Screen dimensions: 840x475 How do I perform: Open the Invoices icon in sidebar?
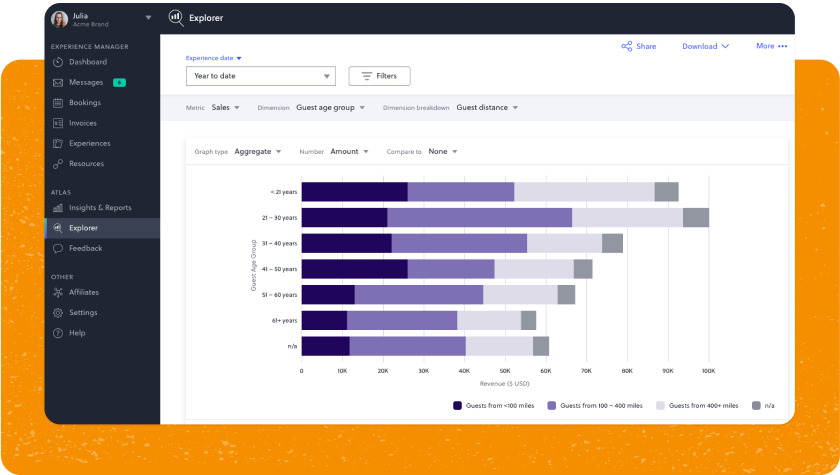58,123
